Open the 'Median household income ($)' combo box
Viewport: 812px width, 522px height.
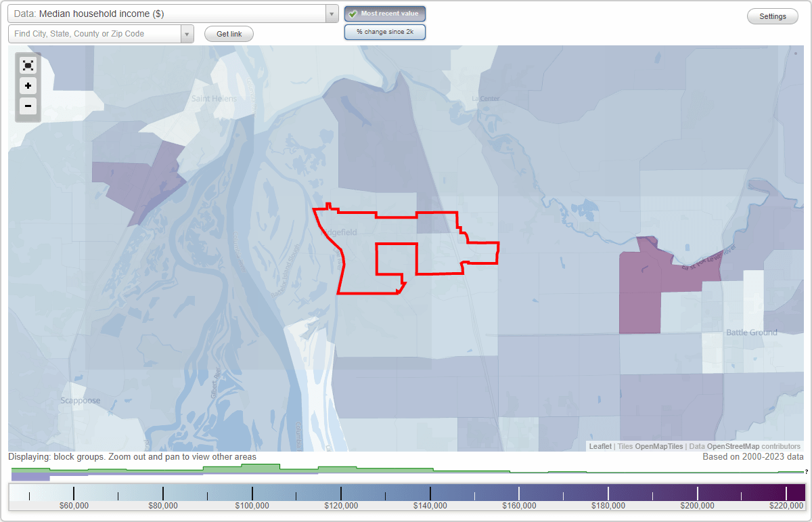[169, 14]
